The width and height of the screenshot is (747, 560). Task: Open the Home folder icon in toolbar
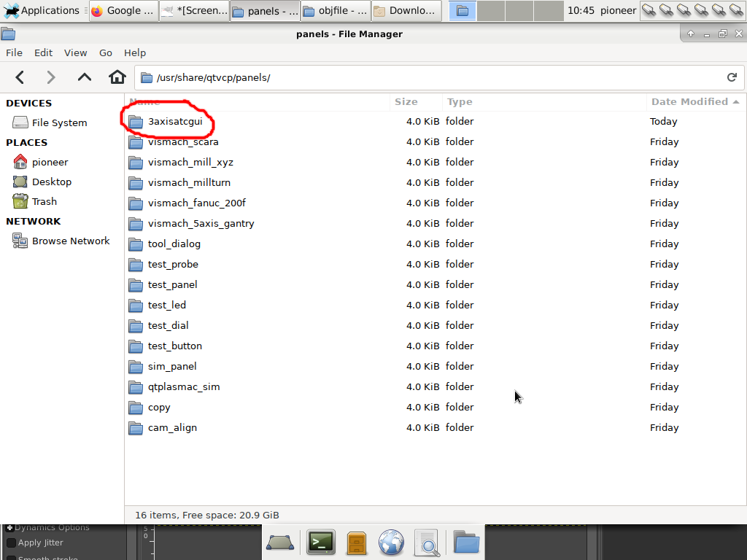point(117,77)
